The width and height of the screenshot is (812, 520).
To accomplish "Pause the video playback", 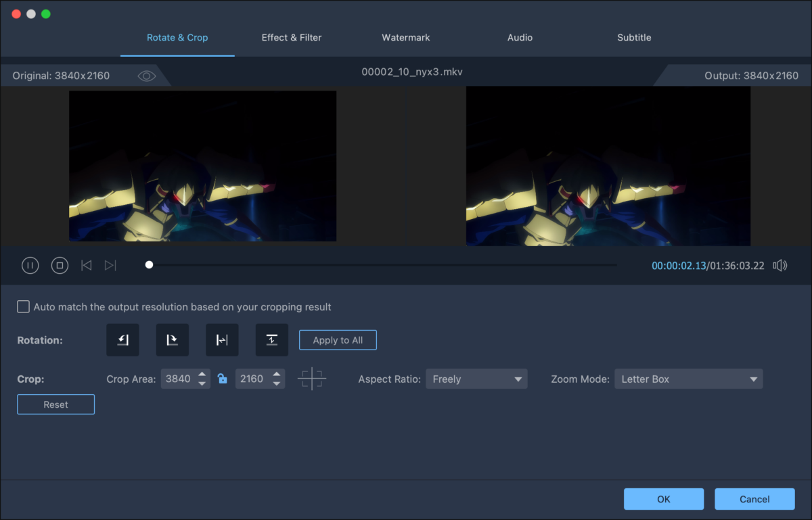I will click(x=30, y=266).
